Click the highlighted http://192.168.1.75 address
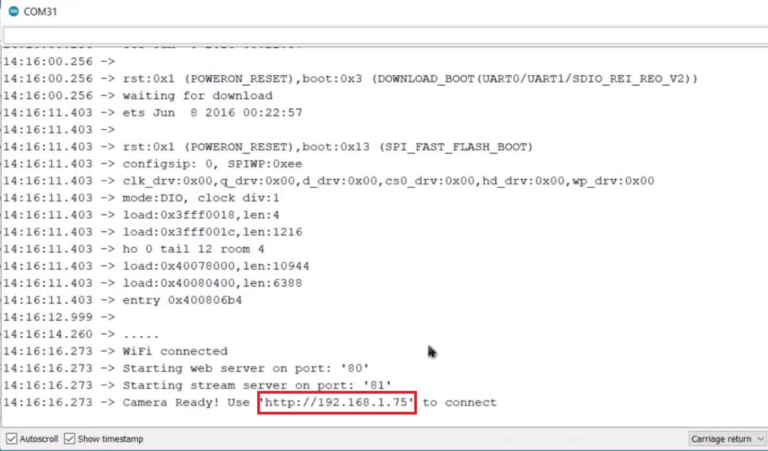The width and height of the screenshot is (768, 451). (337, 402)
